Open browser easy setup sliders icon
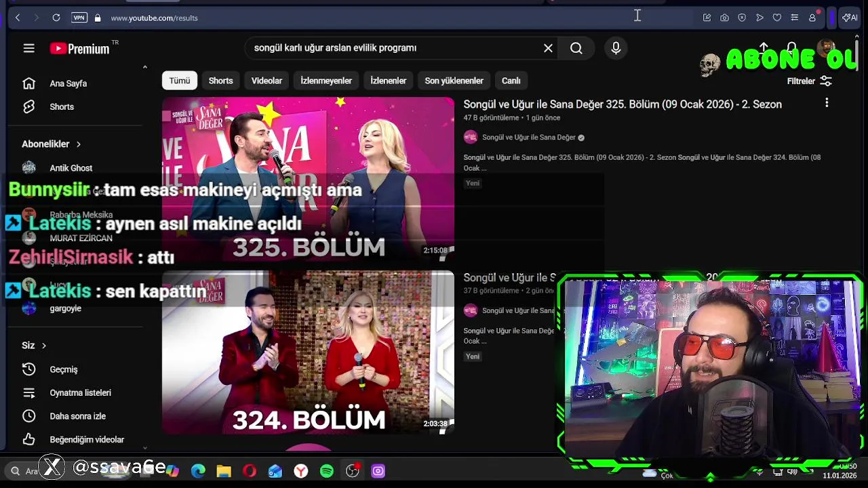 click(x=795, y=18)
